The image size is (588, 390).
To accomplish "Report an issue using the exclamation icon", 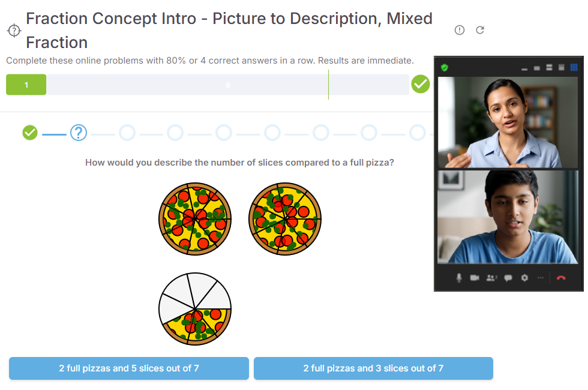I will (460, 30).
